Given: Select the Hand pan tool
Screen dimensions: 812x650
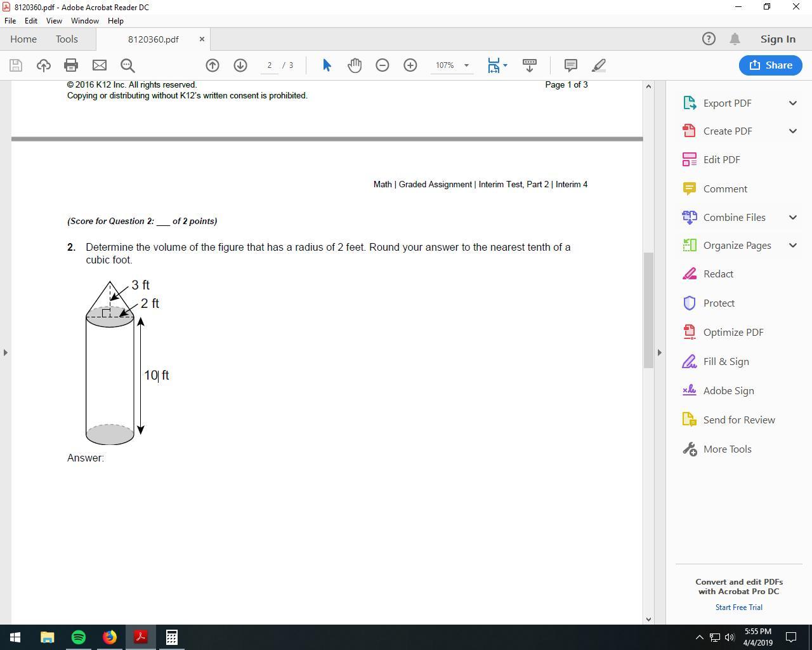Looking at the screenshot, I should [x=355, y=65].
